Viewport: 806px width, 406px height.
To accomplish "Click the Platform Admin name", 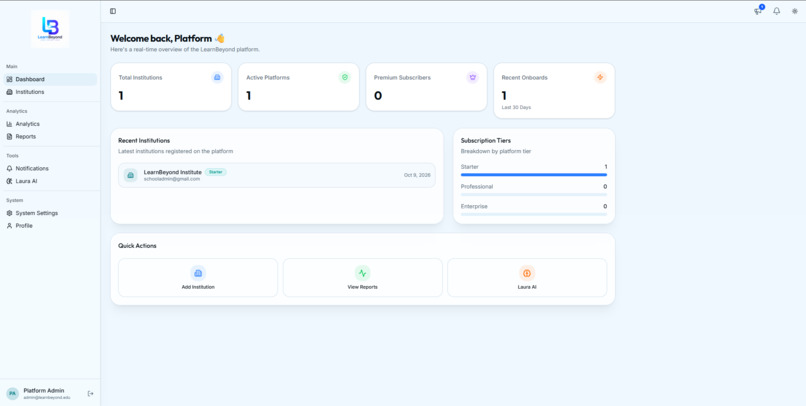I will coord(44,391).
